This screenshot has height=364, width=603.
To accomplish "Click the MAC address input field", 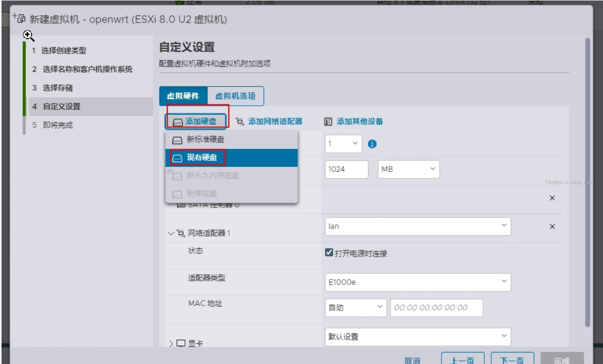I will 437,308.
